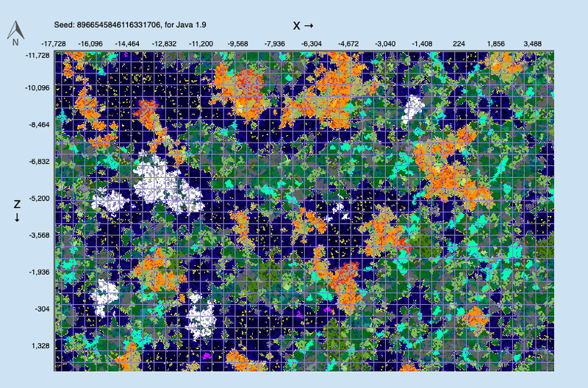Click Z axis value 1,328
588x388 pixels.
[40, 345]
